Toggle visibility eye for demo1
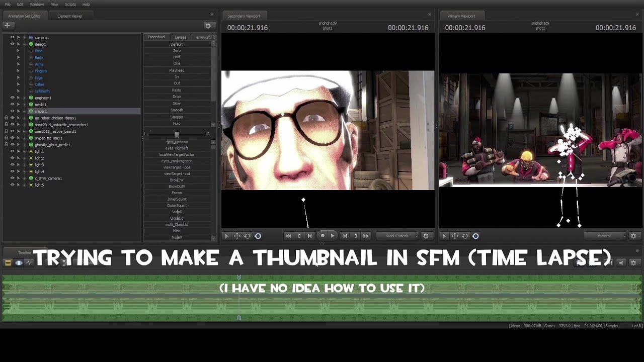The height and width of the screenshot is (362, 644). click(x=12, y=44)
